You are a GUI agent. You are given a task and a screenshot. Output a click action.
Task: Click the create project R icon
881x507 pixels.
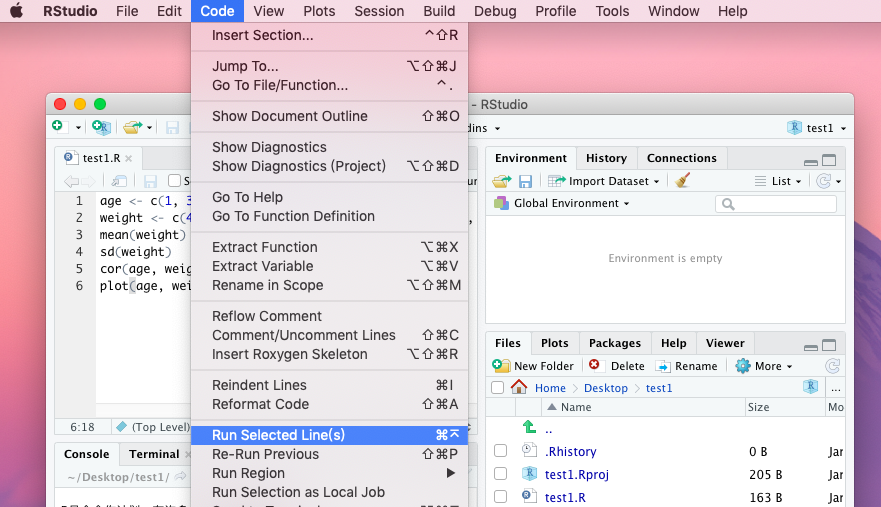pyautogui.click(x=102, y=127)
